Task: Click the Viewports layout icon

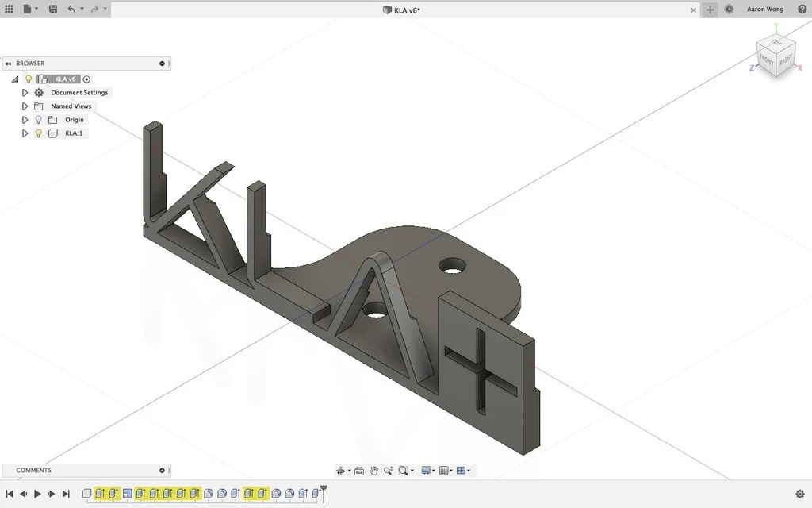Action: (x=461, y=471)
